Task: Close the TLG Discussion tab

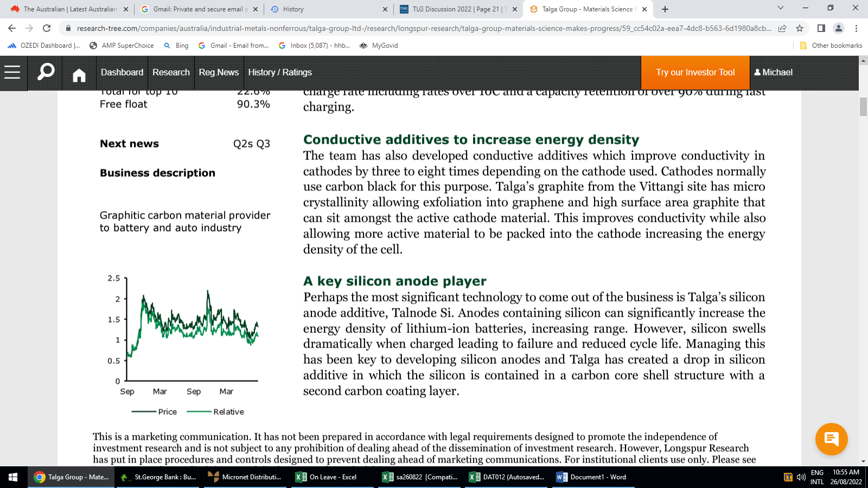Action: coord(515,9)
